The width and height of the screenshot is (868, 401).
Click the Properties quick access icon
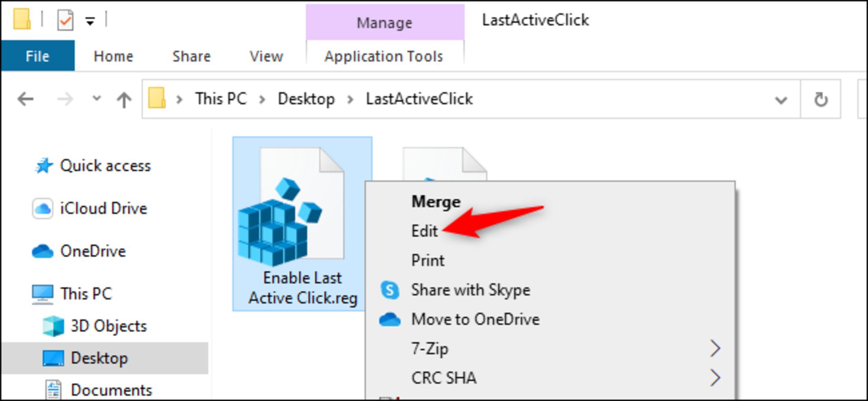coord(65,20)
